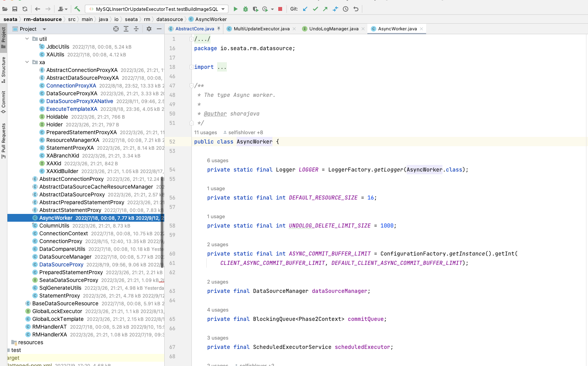
Task: Commit changes using the Git checkmark
Action: (315, 9)
